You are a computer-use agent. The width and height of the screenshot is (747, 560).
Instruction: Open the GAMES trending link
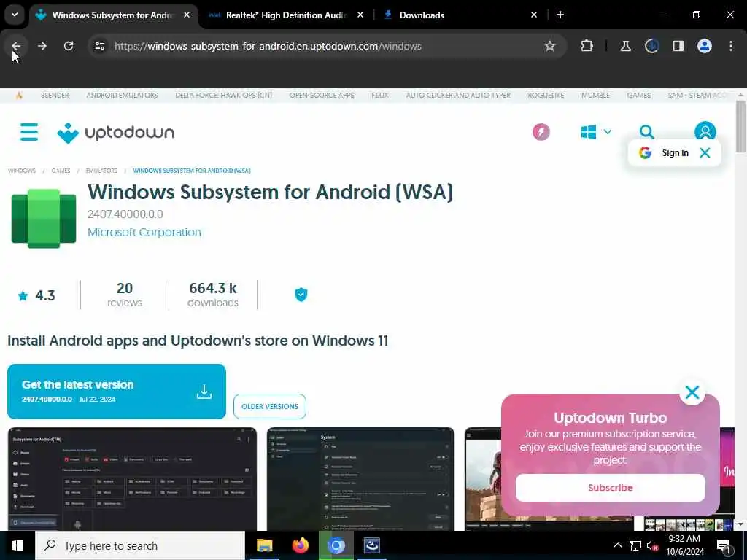(x=639, y=96)
